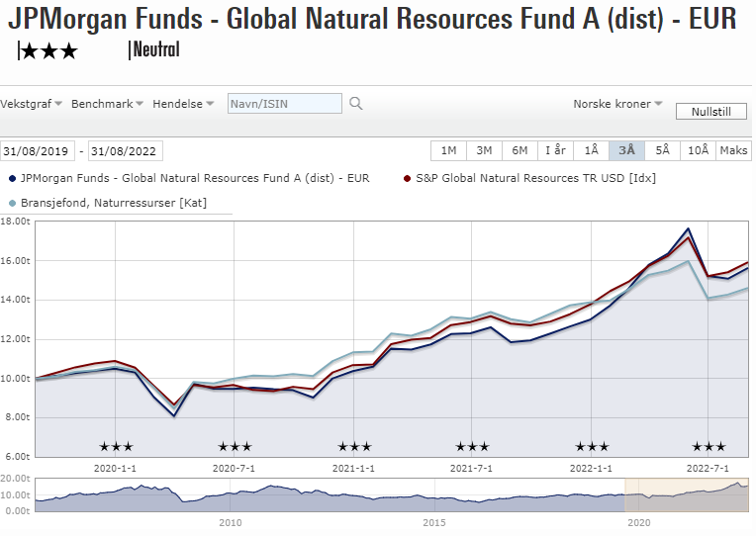Click the highlighted range in overview timeline
This screenshot has width=756, height=536.
[x=687, y=494]
